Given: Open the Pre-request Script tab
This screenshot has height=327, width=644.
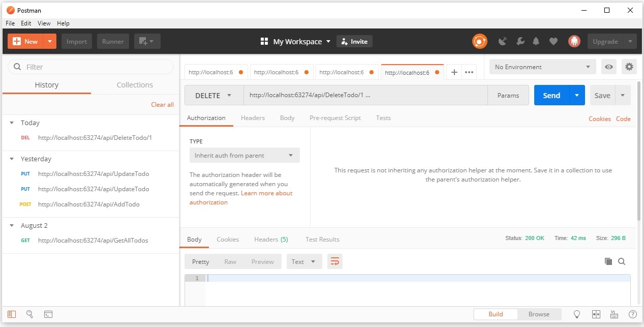Looking at the screenshot, I should pos(335,118).
